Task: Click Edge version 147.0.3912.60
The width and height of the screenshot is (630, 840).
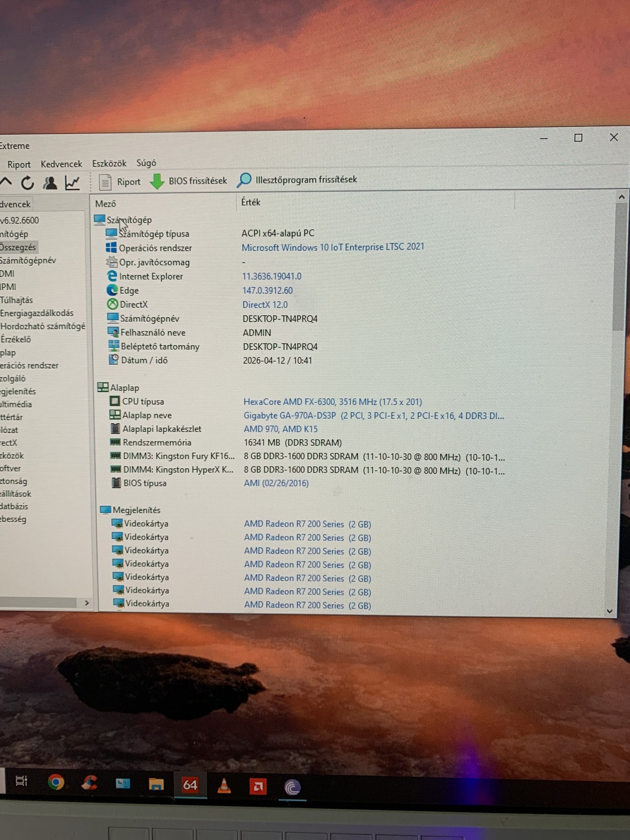Action: click(x=268, y=290)
